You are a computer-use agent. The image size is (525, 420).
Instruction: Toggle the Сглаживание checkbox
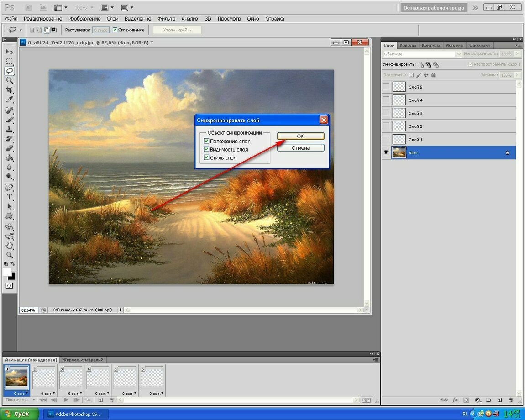[x=115, y=30]
